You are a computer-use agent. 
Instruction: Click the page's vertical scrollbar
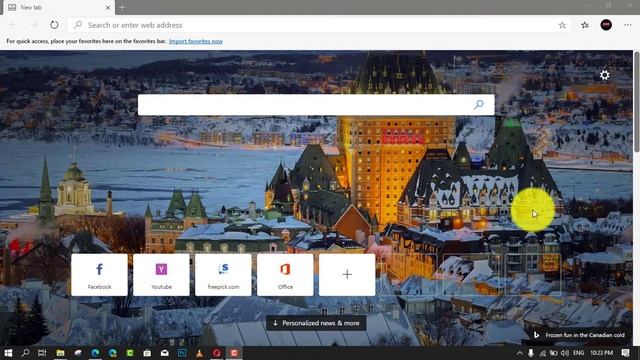636,102
